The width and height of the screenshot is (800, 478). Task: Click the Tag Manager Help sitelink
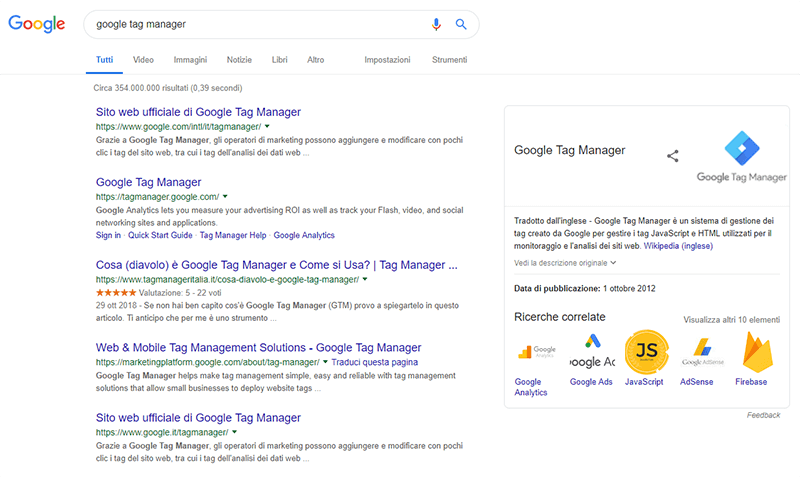pos(233,235)
